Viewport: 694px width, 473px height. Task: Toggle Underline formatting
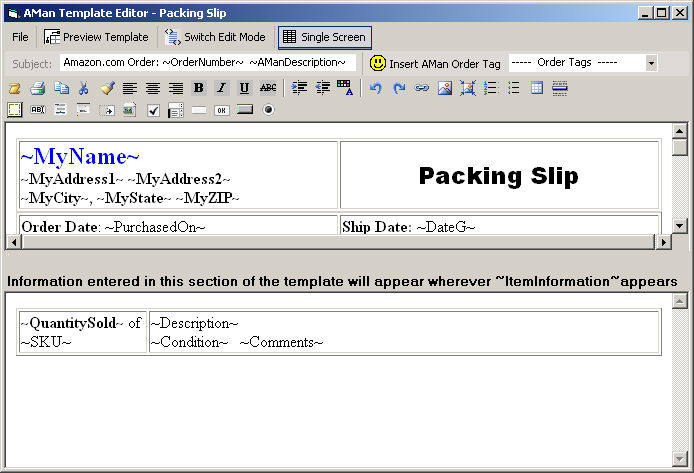tap(244, 88)
